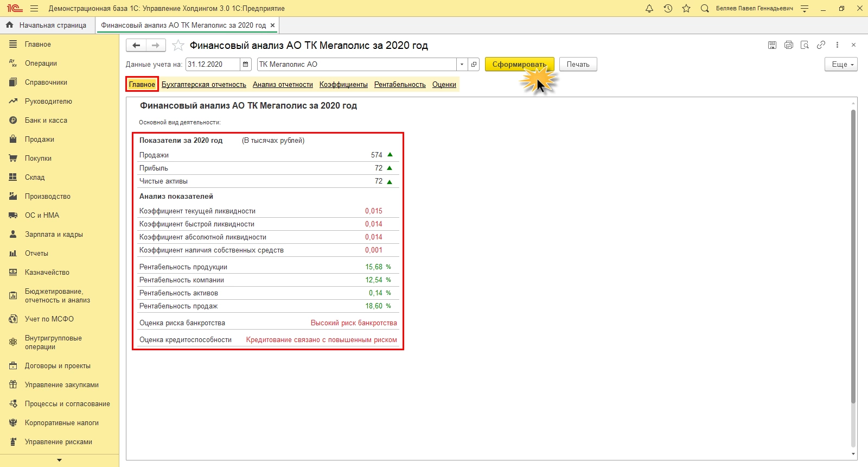Screen dimensions: 868x467
Task: Click Высокий риск банкротства text
Action: click(x=354, y=323)
